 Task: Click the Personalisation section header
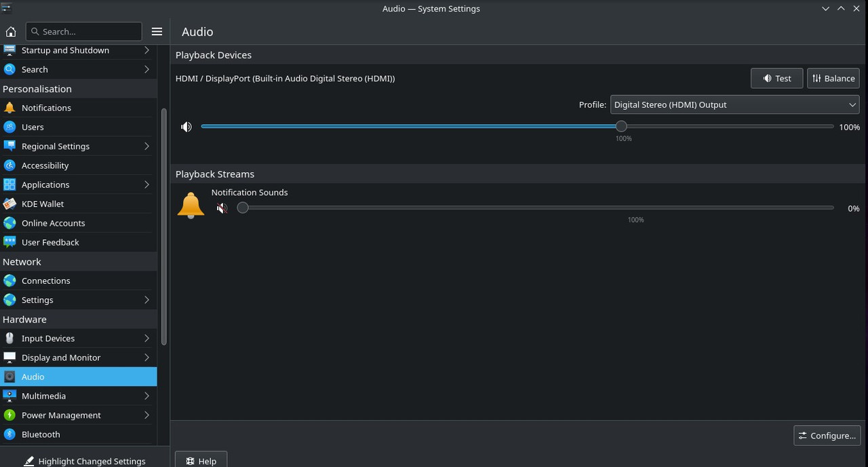click(37, 89)
